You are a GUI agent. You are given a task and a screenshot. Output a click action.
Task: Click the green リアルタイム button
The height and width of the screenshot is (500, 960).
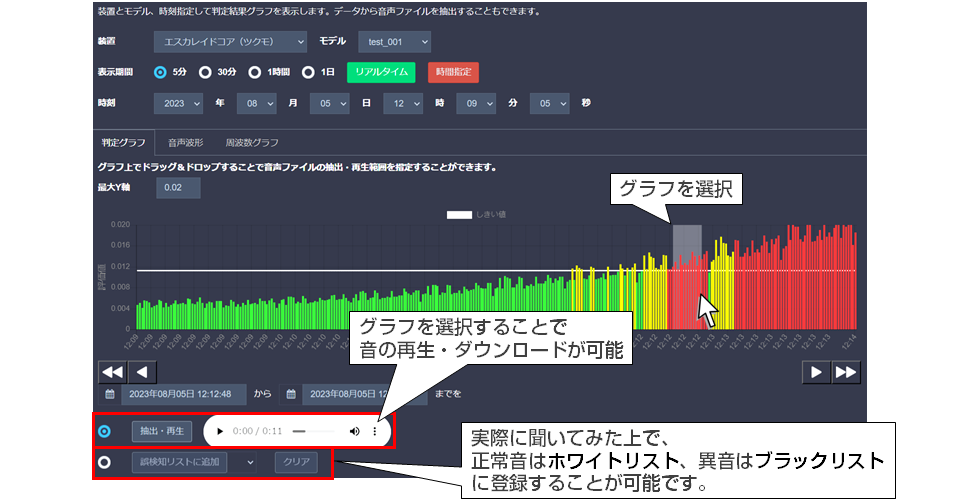point(381,72)
